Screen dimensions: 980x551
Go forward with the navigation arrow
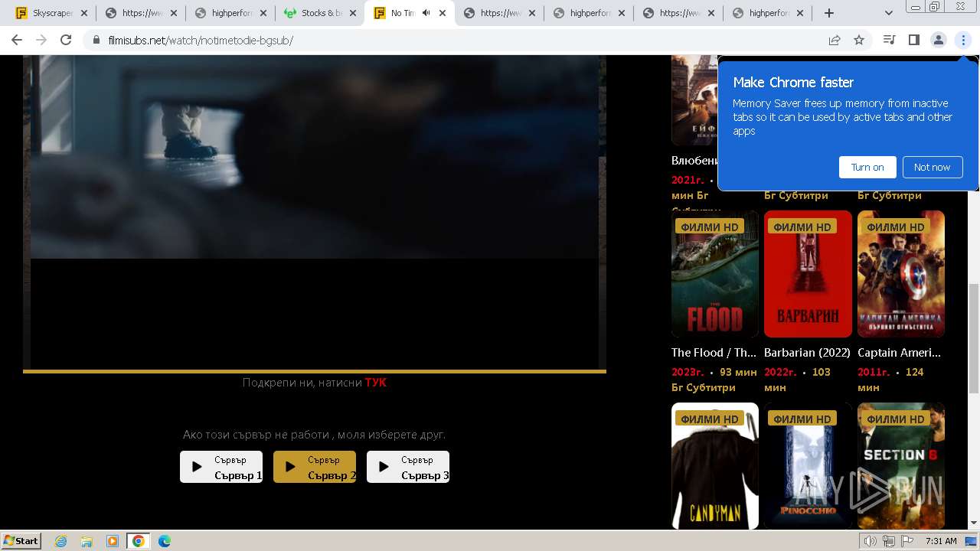41,40
